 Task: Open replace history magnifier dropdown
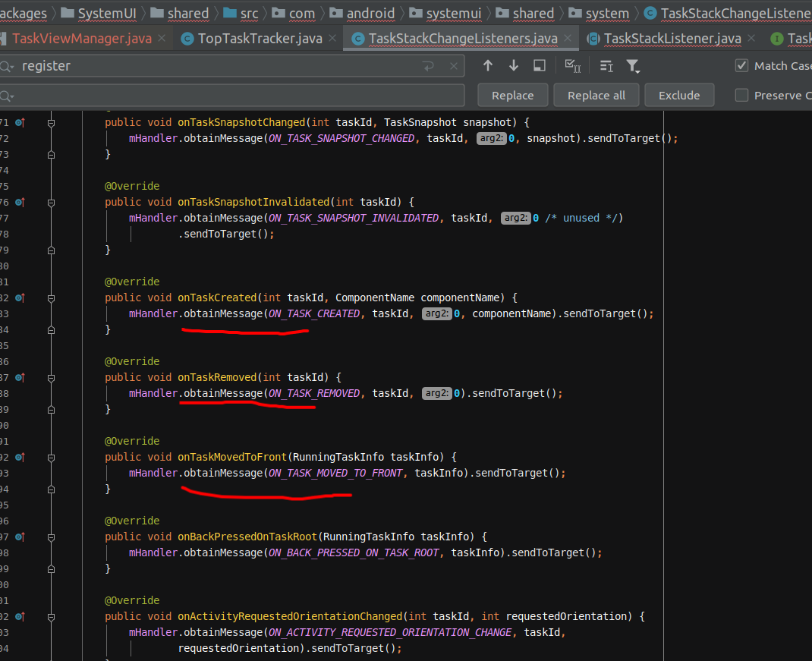point(8,96)
